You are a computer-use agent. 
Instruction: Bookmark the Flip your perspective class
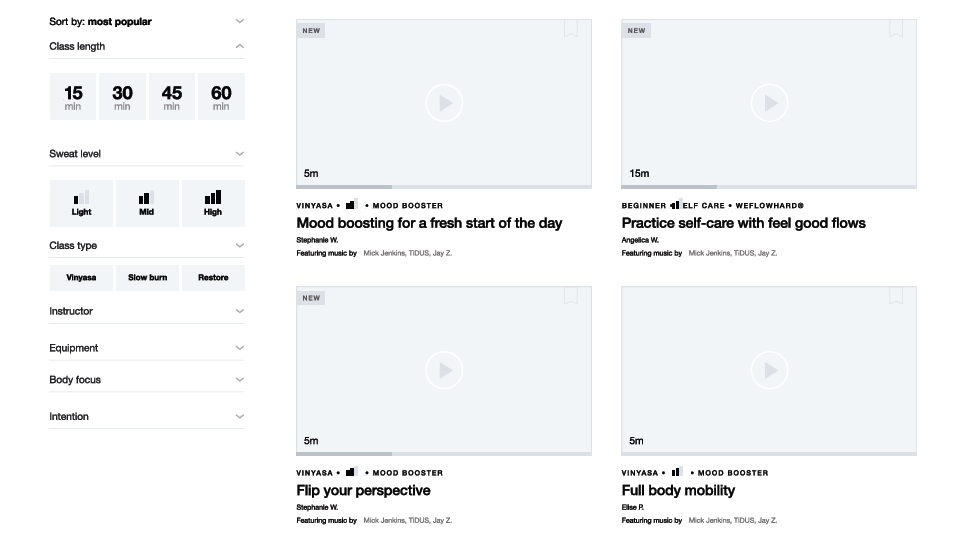(571, 295)
